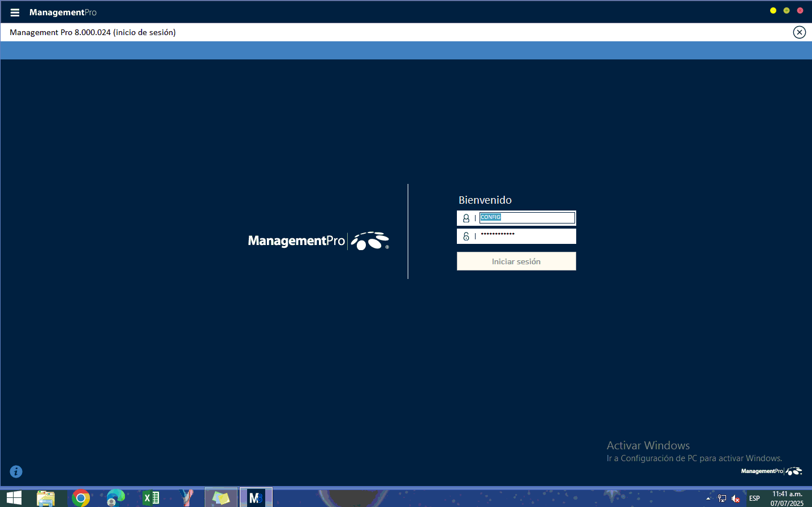Open the clock showing 11:41 a.m.

click(787, 499)
